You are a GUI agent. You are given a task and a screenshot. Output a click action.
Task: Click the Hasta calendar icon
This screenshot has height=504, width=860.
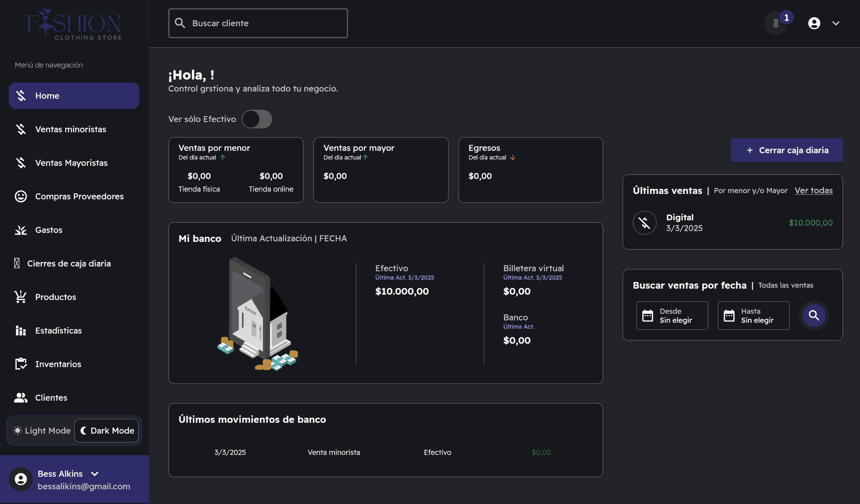(729, 315)
